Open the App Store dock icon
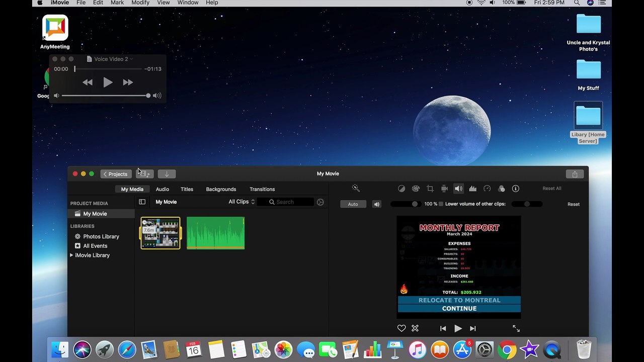Viewport: 644px width, 362px height. click(462, 349)
